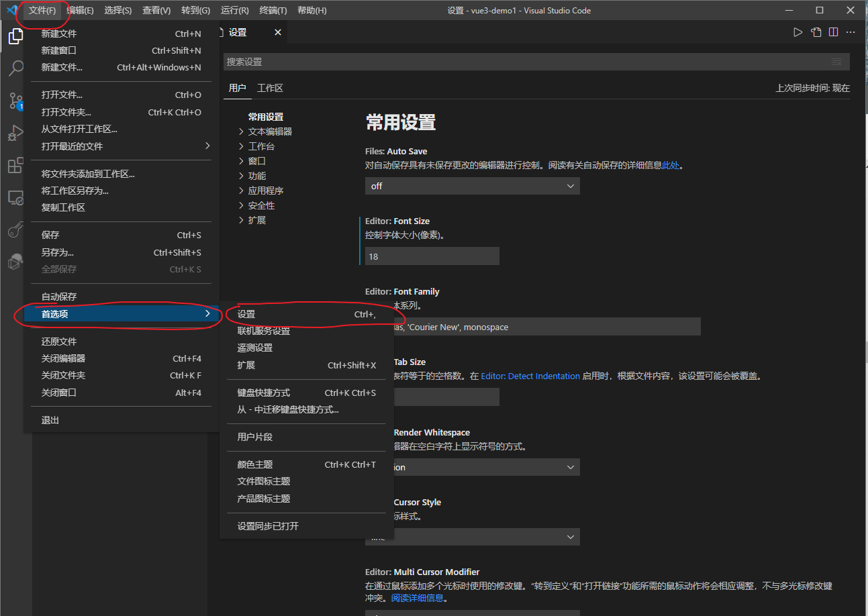Screen dimensions: 868x616
Task: Select 联机服务设置 in submenu
Action: (307, 331)
